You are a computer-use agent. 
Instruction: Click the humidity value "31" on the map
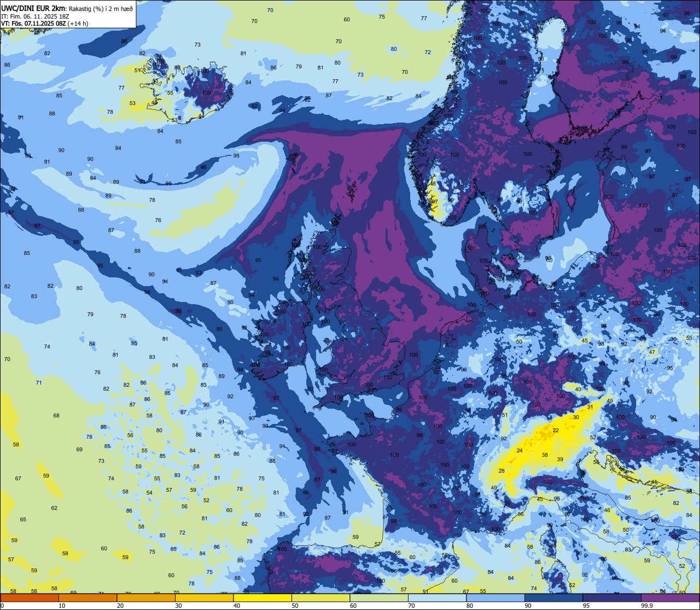point(590,407)
